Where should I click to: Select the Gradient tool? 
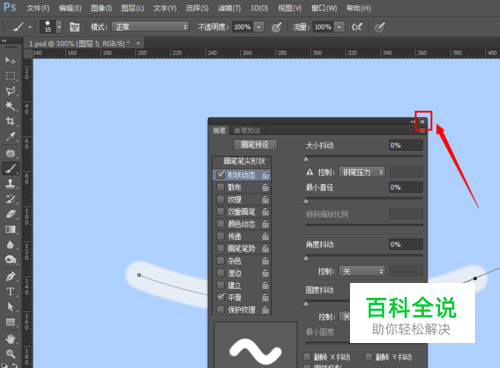10,229
